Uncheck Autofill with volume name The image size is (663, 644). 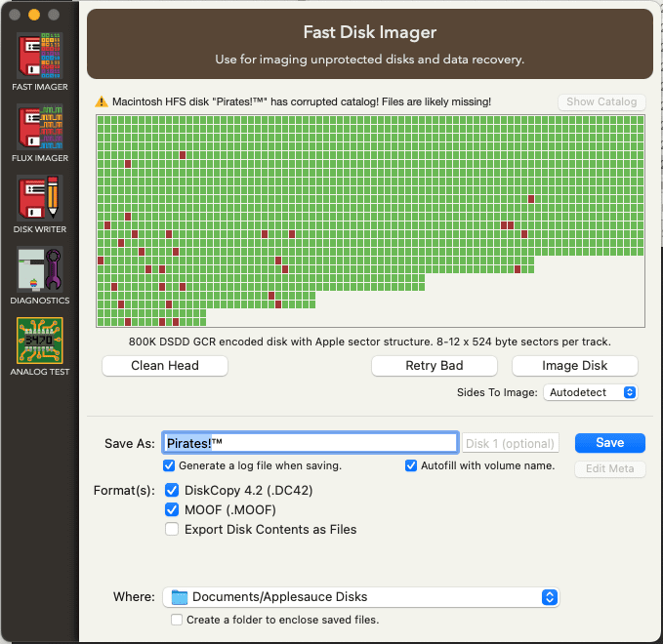pos(411,466)
